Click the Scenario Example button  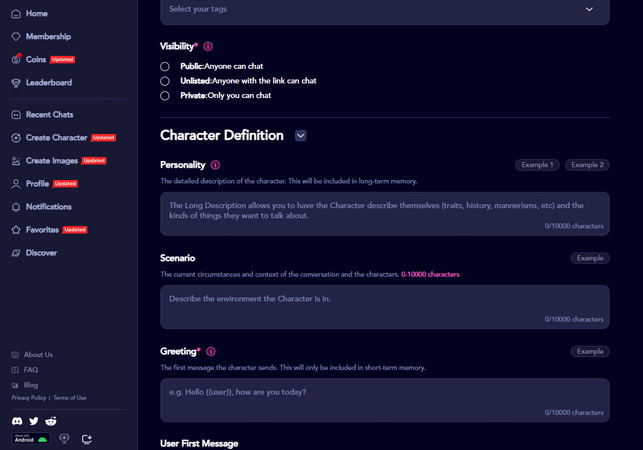click(590, 258)
